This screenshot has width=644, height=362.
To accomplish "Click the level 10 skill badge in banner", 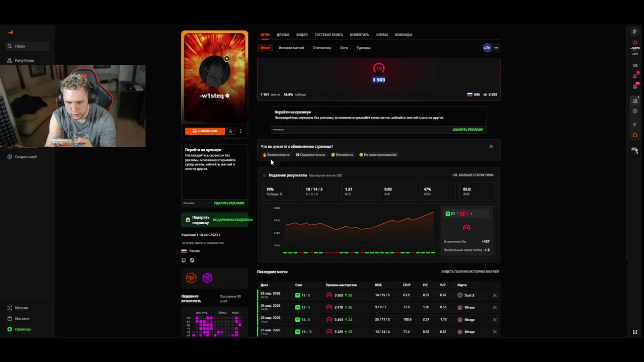I will 379,68.
